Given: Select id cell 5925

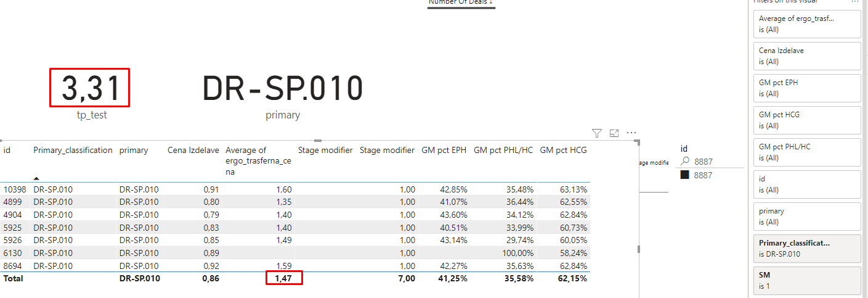Looking at the screenshot, I should 12,228.
